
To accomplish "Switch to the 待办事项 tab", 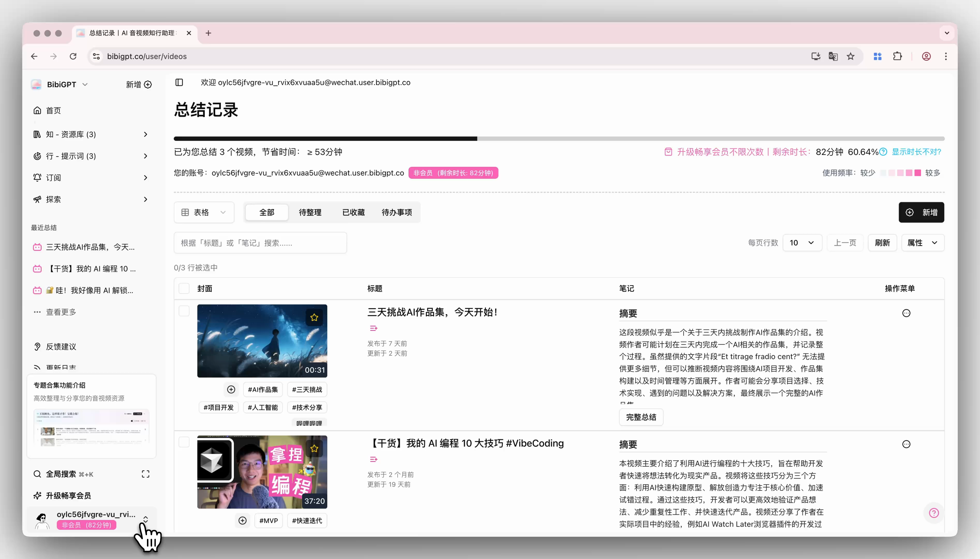I will 397,212.
